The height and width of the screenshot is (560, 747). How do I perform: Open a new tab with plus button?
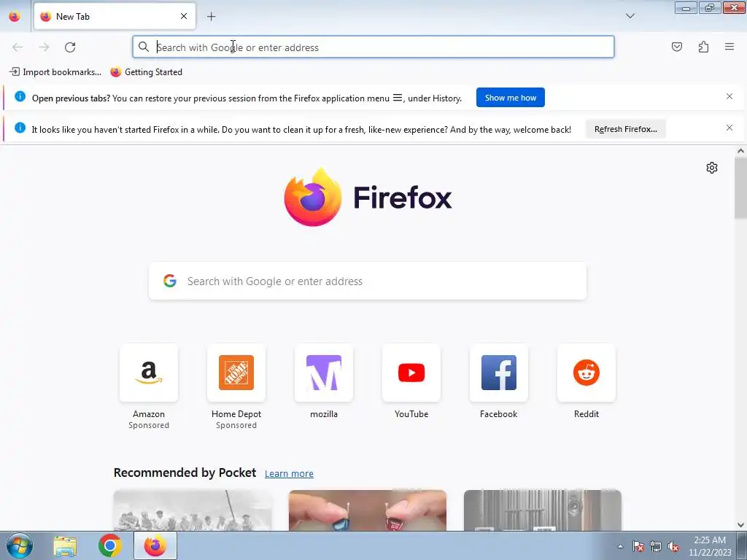(x=211, y=17)
